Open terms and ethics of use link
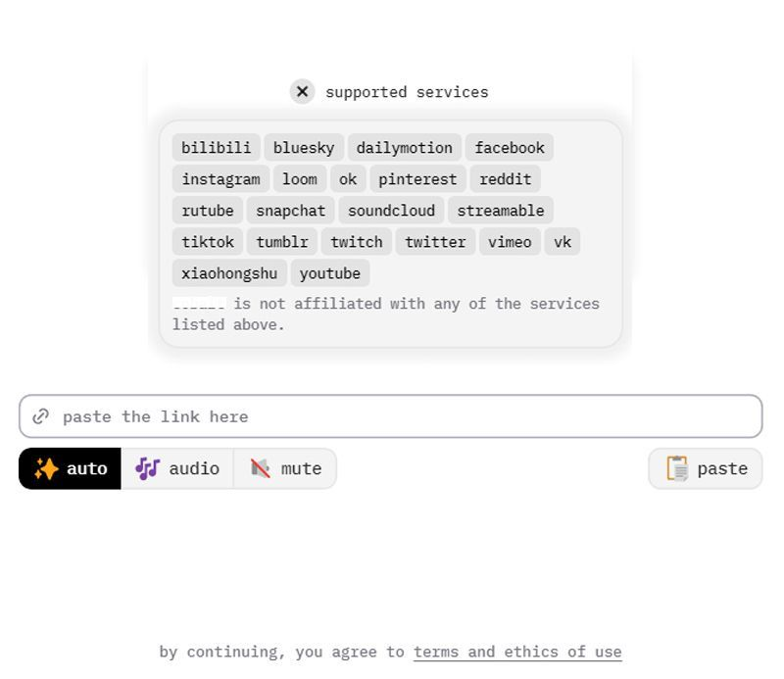This screenshot has height=679, width=784. [x=517, y=652]
